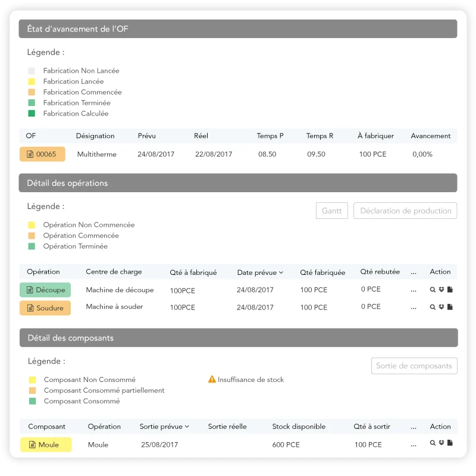Screen dimensions: 476x476
Task: Select the Fabrication Lancée yellow legend swatch
Action: click(32, 81)
